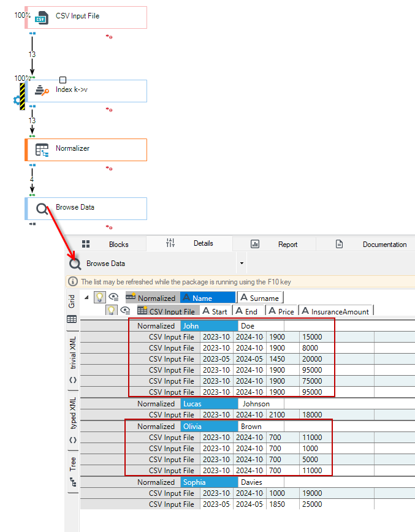This screenshot has height=532, width=415.
Task: Select the 1450 price cell
Action: (283, 359)
